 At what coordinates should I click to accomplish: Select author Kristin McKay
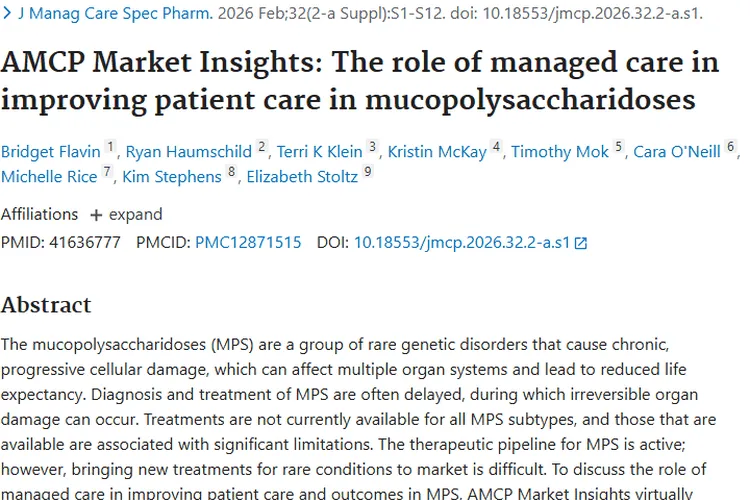click(x=437, y=152)
